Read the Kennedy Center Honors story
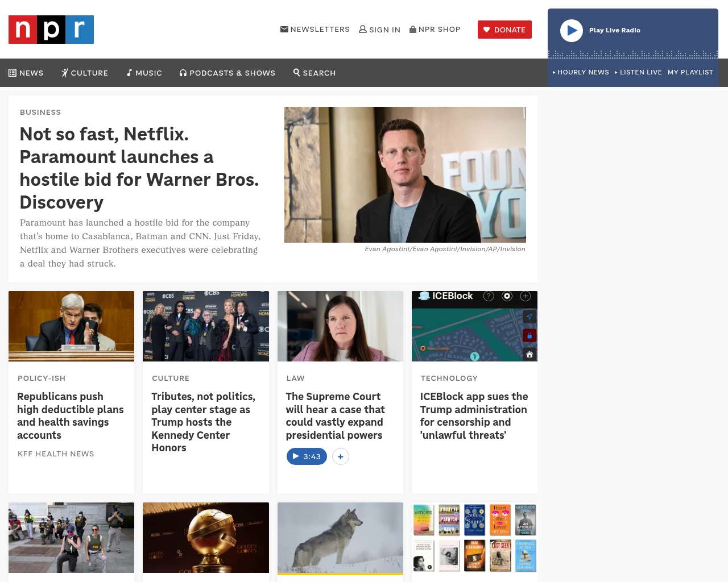 pos(203,422)
